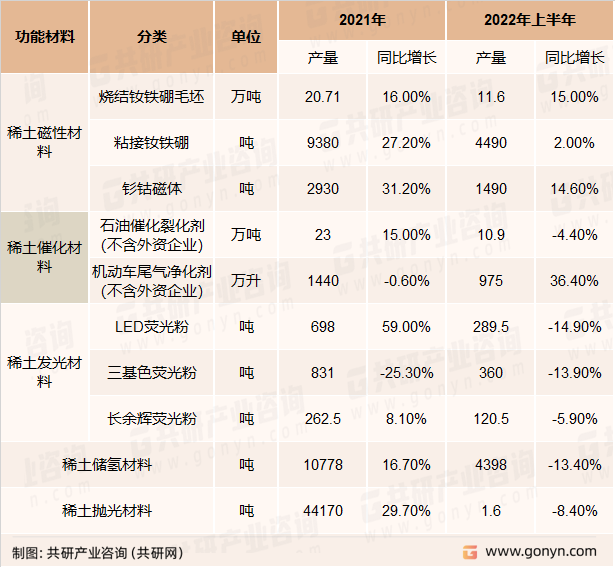Click the 29.70% growth value
615x567 pixels.
(x=407, y=511)
